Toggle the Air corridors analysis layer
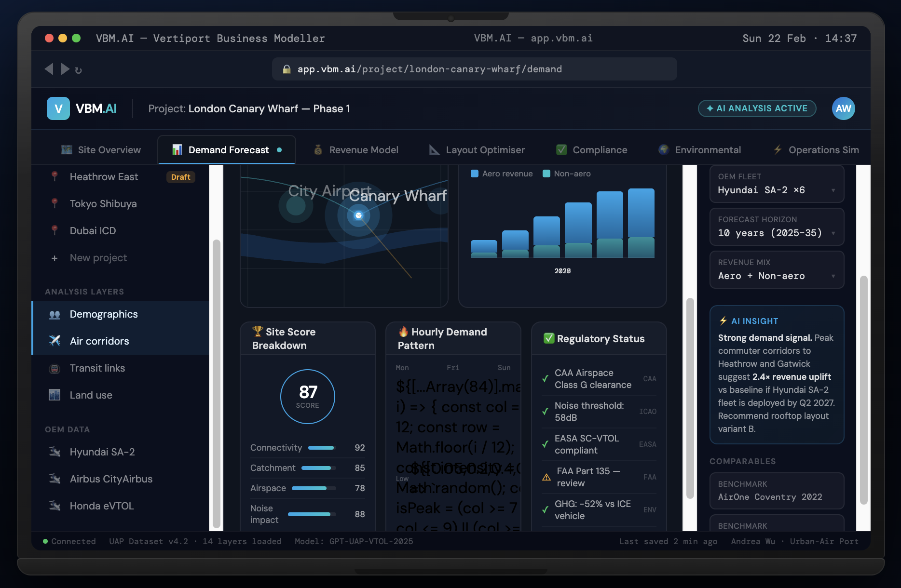 121,341
